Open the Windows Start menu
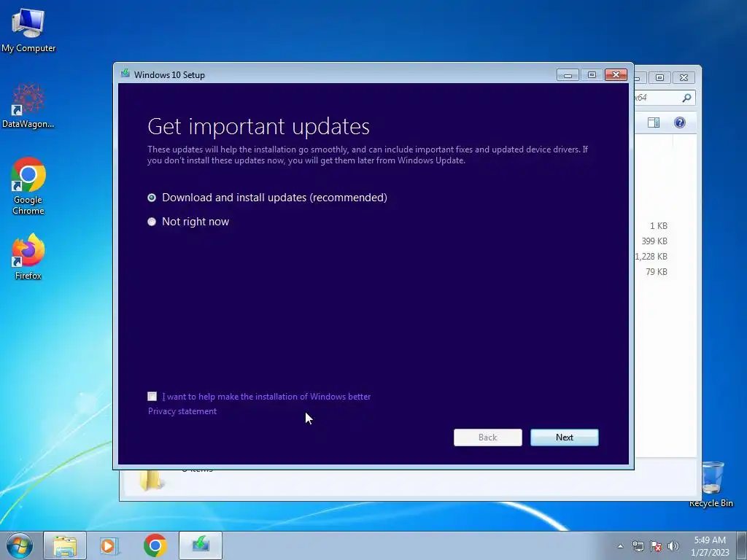 [x=19, y=545]
